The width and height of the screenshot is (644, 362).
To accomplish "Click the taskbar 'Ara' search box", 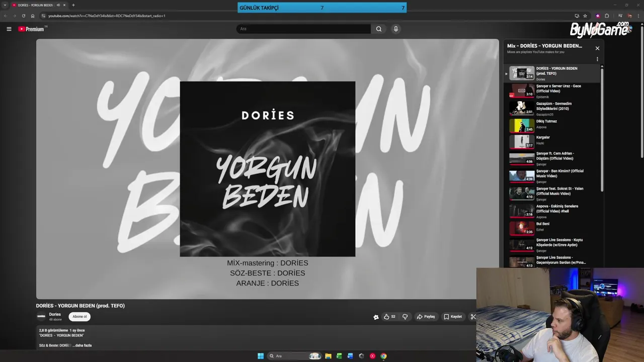I will pos(295,356).
